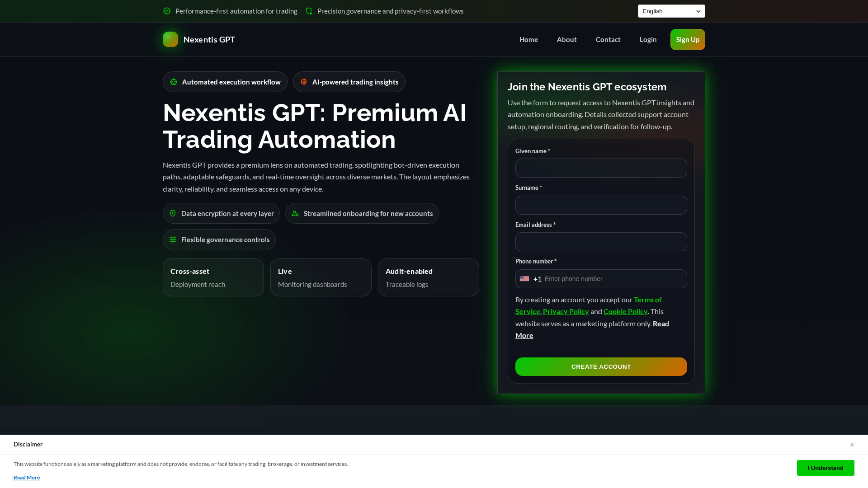868x488 pixels.
Task: Click Read More link in the Disclaimer banner
Action: point(27,478)
